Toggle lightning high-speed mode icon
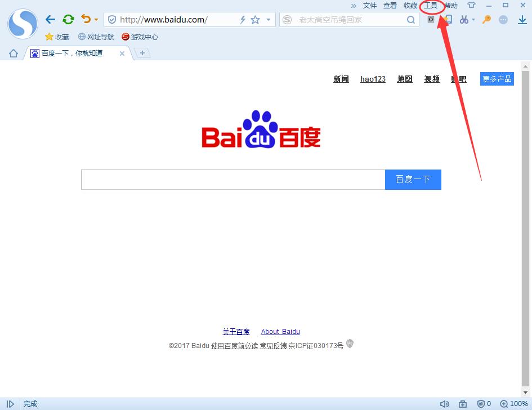 243,20
